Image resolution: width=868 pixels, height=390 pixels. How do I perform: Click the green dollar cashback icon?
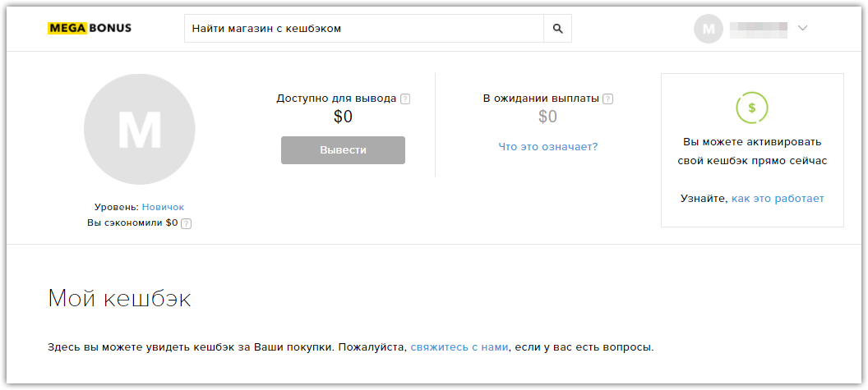751,107
